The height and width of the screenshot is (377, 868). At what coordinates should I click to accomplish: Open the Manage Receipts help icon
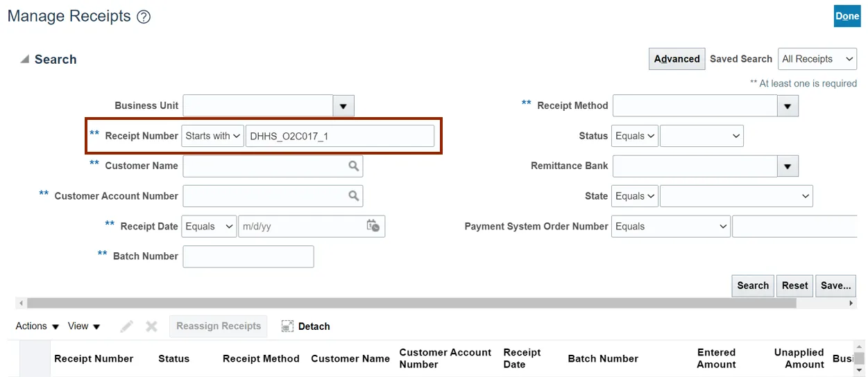point(144,17)
